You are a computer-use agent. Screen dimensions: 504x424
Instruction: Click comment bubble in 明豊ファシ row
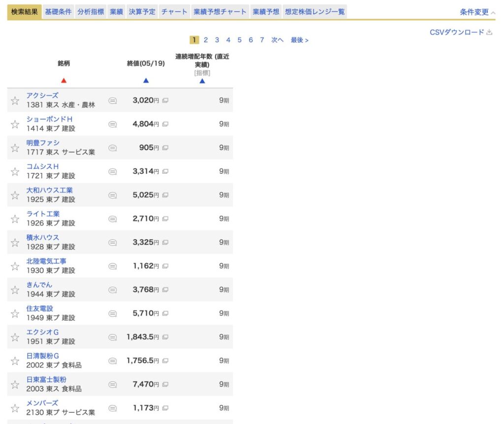click(x=113, y=148)
